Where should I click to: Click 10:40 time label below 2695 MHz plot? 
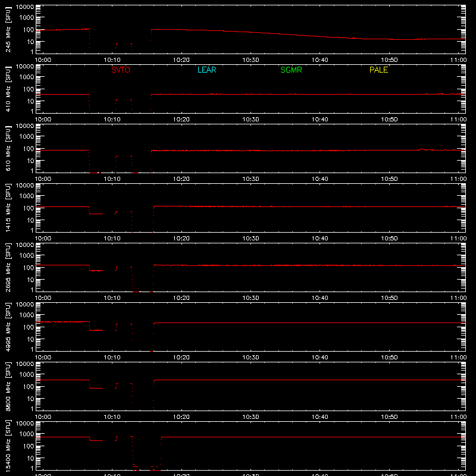pos(320,298)
